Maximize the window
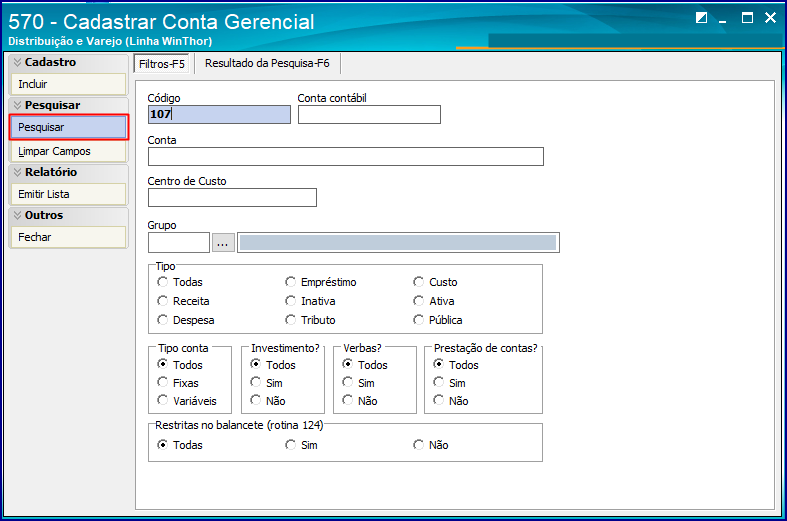Viewport: 787px width, 521px height. point(747,18)
